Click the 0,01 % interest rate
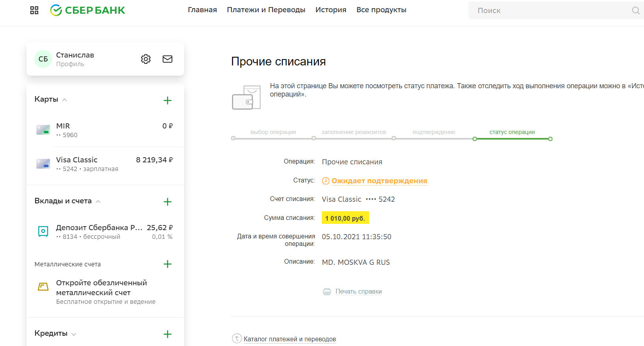Image resolution: width=644 pixels, height=346 pixels. (x=162, y=237)
